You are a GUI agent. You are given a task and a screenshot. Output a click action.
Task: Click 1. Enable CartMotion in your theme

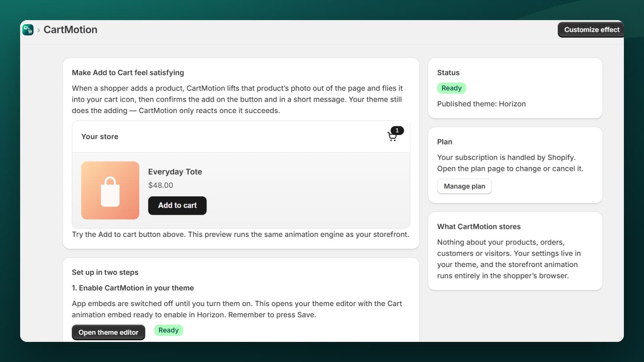(x=133, y=288)
